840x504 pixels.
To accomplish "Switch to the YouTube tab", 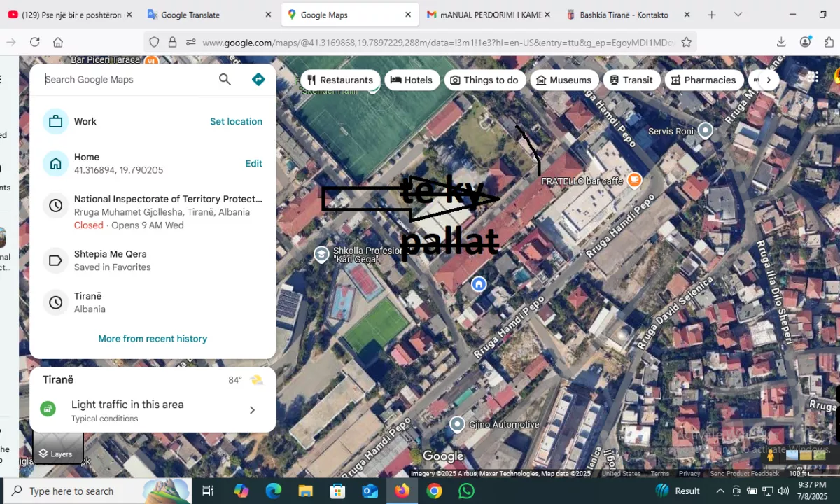I will point(69,15).
